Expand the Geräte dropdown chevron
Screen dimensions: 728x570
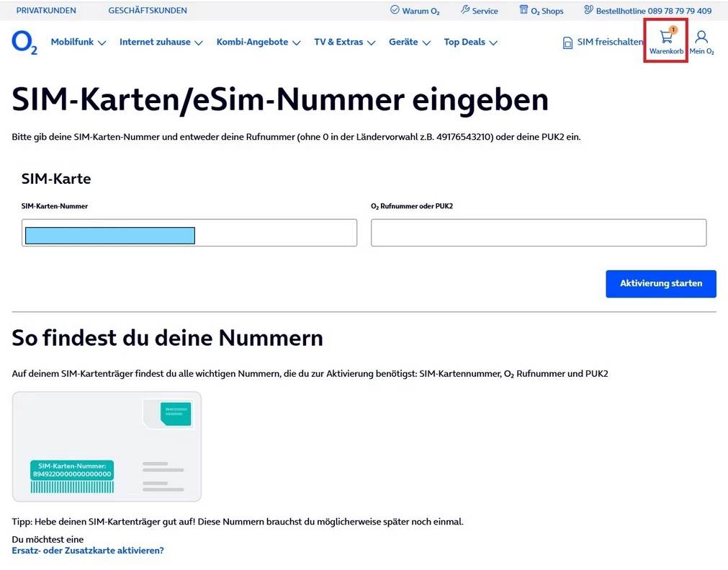point(426,43)
